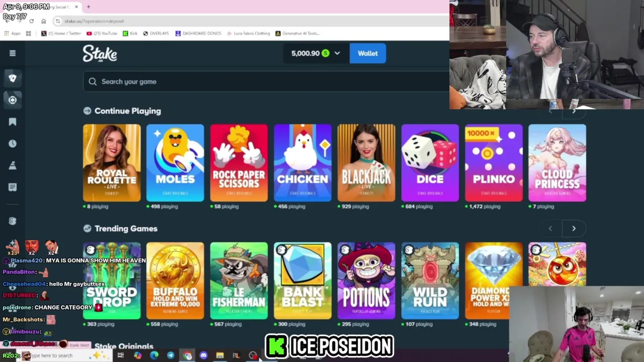Screen dimensions: 644x362
Task: Open the YouTube bookmark
Action: click(x=102, y=34)
